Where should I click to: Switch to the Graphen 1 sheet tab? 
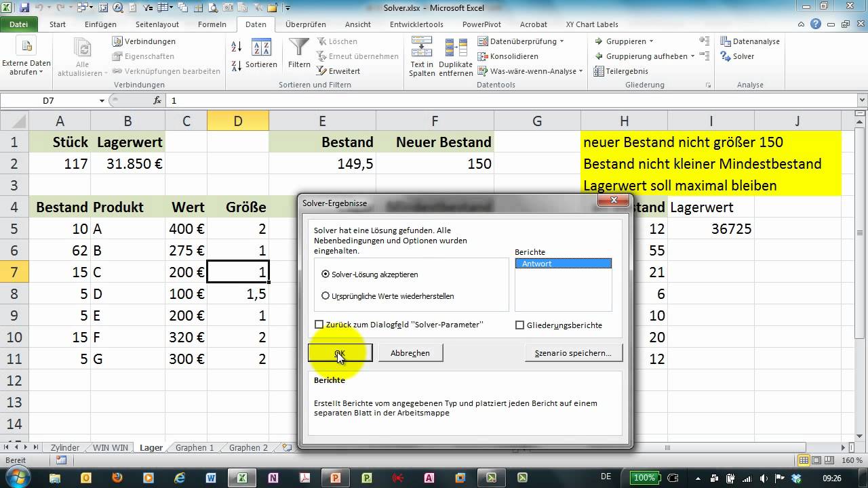point(195,448)
